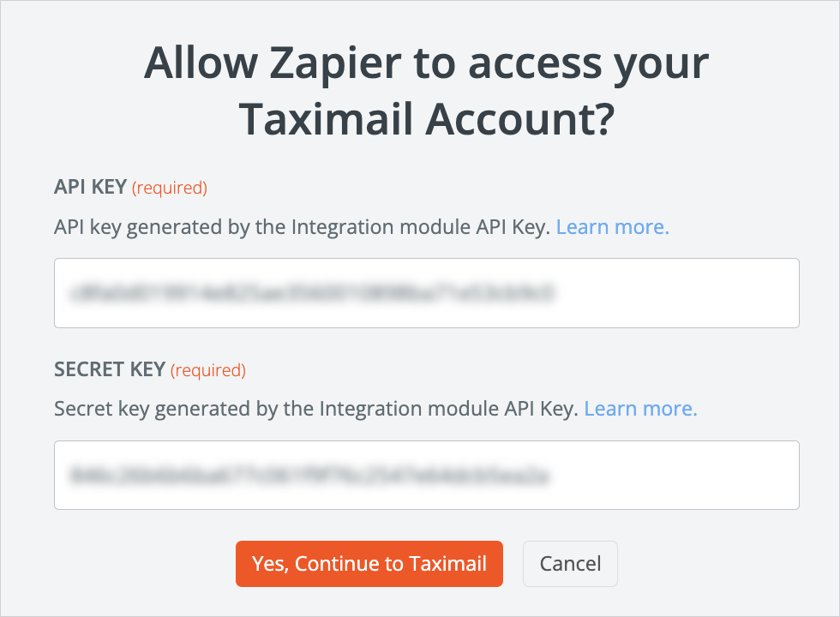
Task: Click the SECRET KEY field label
Action: point(110,369)
